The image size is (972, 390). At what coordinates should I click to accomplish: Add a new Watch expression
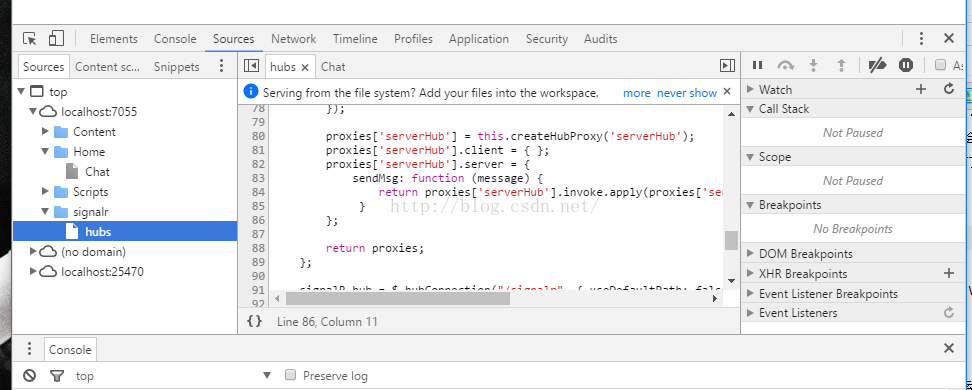tap(921, 89)
